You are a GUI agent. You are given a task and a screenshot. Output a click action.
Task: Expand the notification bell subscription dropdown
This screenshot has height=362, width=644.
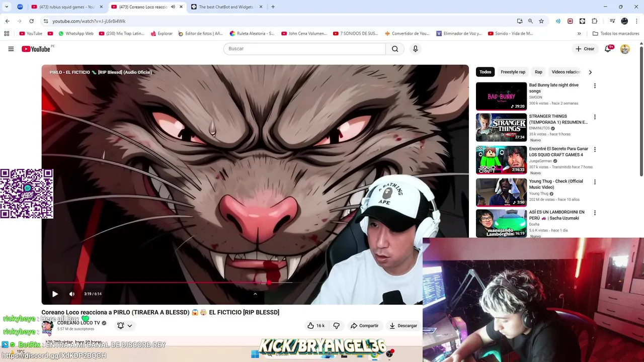pos(129,326)
